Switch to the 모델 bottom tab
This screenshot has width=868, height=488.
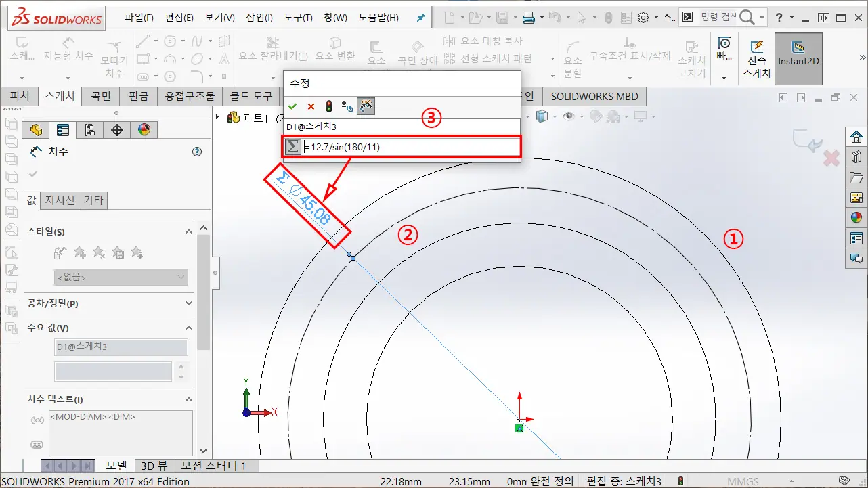(116, 466)
